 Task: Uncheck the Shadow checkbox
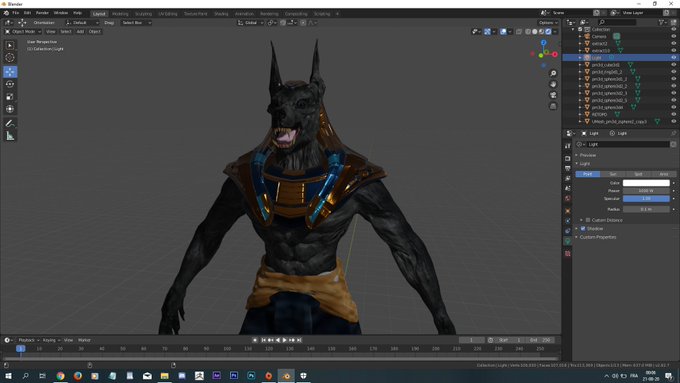point(583,229)
